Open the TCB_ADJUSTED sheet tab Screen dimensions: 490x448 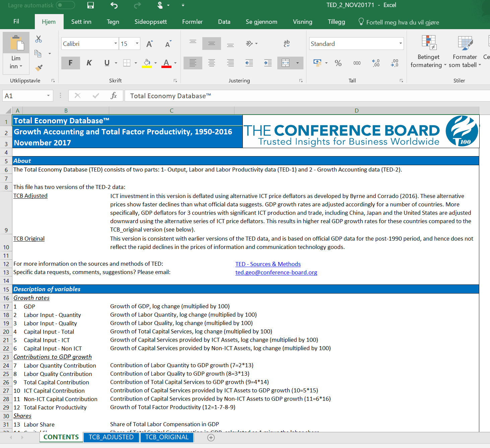111,437
